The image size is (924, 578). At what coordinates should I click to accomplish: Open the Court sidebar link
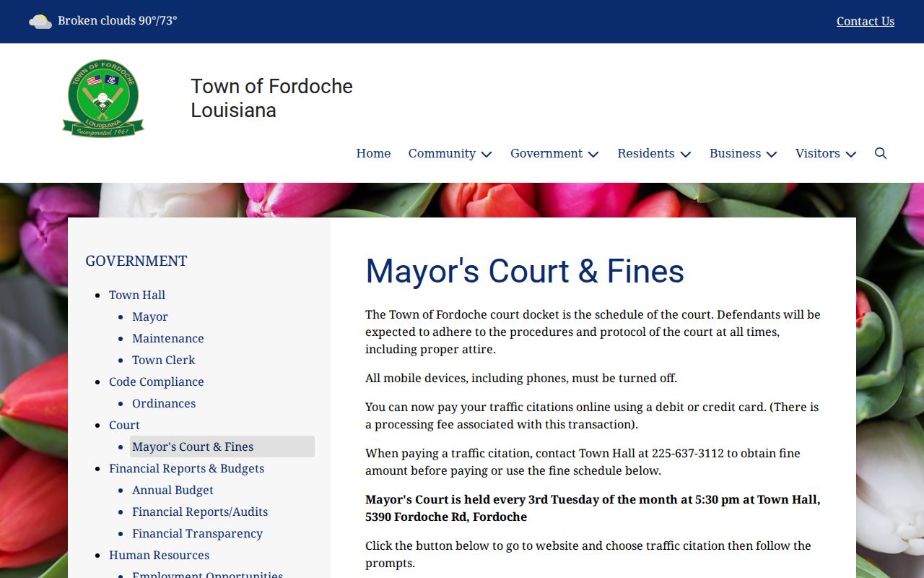click(124, 425)
